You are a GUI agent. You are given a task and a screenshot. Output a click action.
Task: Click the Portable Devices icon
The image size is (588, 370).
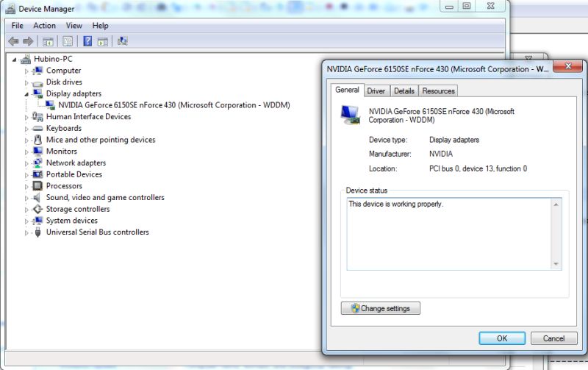[x=37, y=174]
